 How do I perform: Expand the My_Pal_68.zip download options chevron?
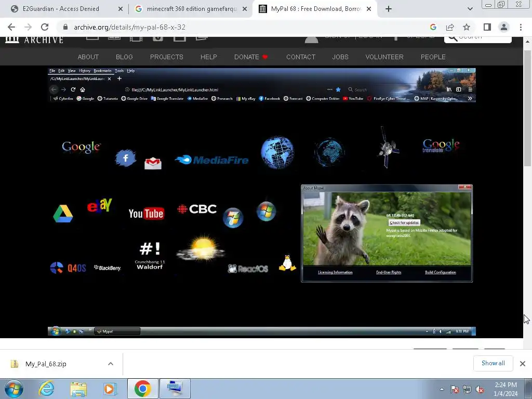point(110,364)
